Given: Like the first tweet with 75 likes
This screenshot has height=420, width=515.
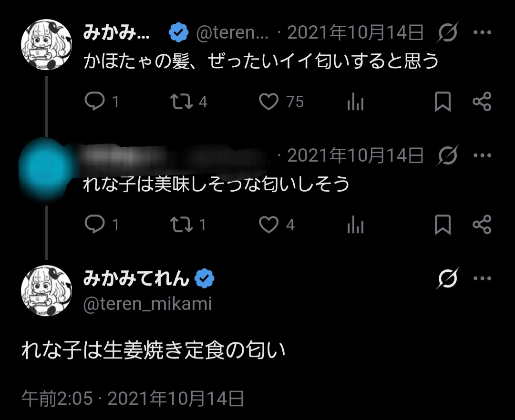Looking at the screenshot, I should [269, 102].
